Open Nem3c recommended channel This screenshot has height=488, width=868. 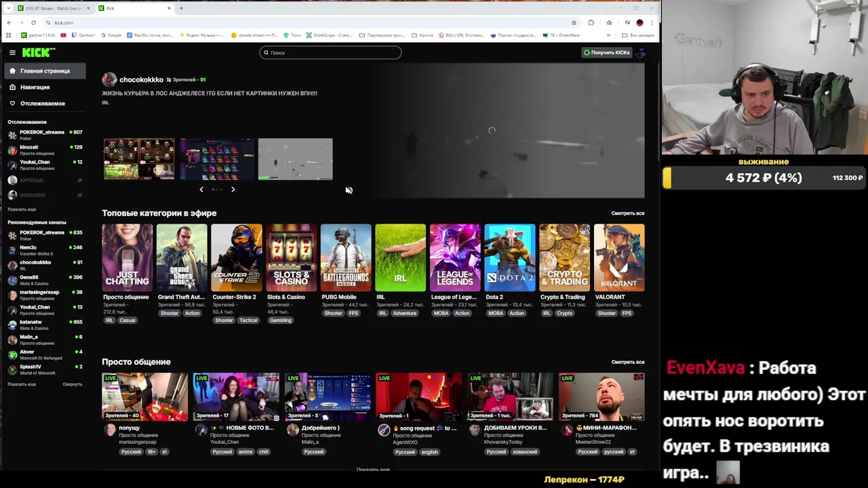click(44, 250)
